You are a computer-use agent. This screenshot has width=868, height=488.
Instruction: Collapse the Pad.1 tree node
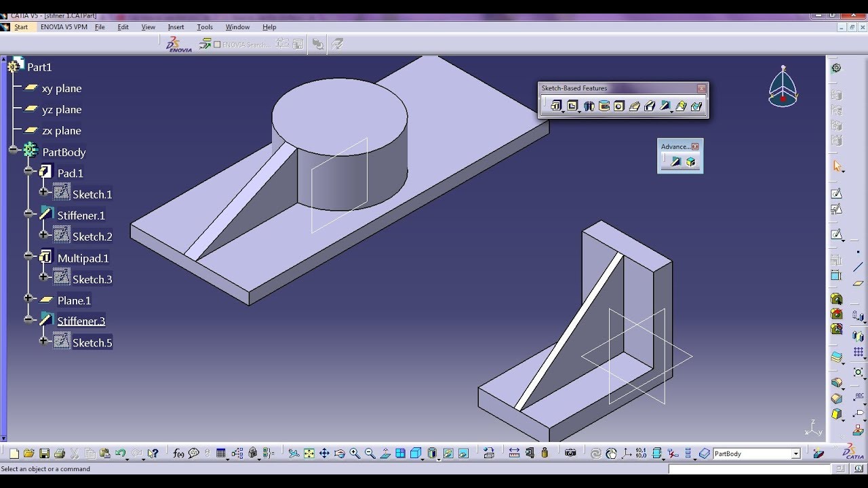click(28, 171)
